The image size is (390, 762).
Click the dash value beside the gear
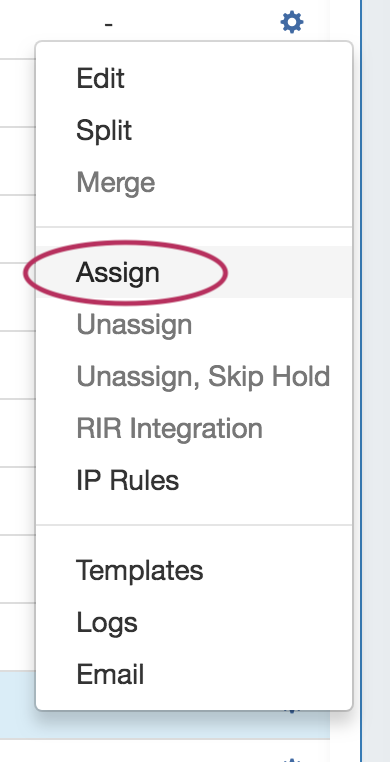coord(108,23)
